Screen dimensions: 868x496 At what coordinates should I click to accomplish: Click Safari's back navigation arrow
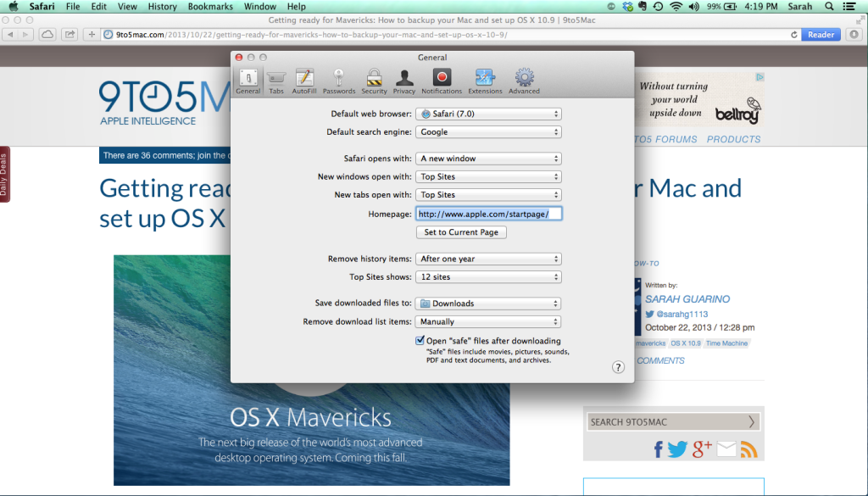click(x=10, y=34)
